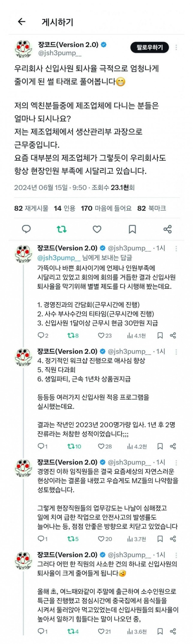Like the reply with 23 likes
The height and width of the screenshot is (644, 193).
[105, 336]
